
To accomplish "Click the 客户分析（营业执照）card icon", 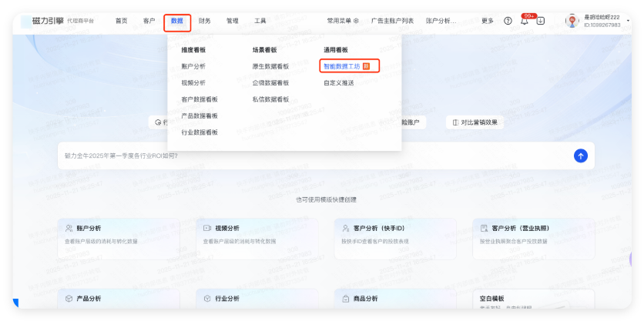I will click(x=485, y=228).
